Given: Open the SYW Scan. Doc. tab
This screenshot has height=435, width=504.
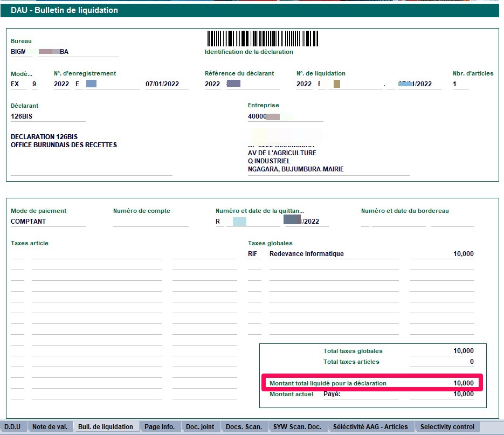Looking at the screenshot, I should pos(297,426).
